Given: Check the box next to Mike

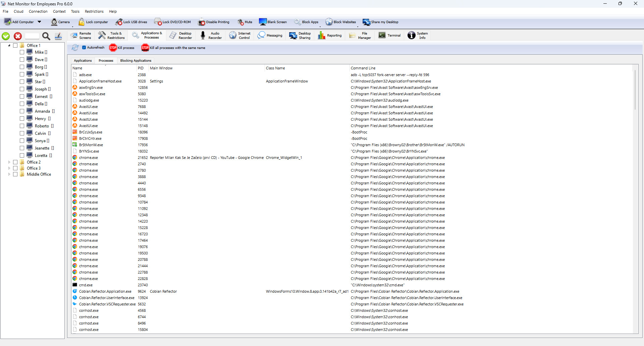Looking at the screenshot, I should point(22,52).
